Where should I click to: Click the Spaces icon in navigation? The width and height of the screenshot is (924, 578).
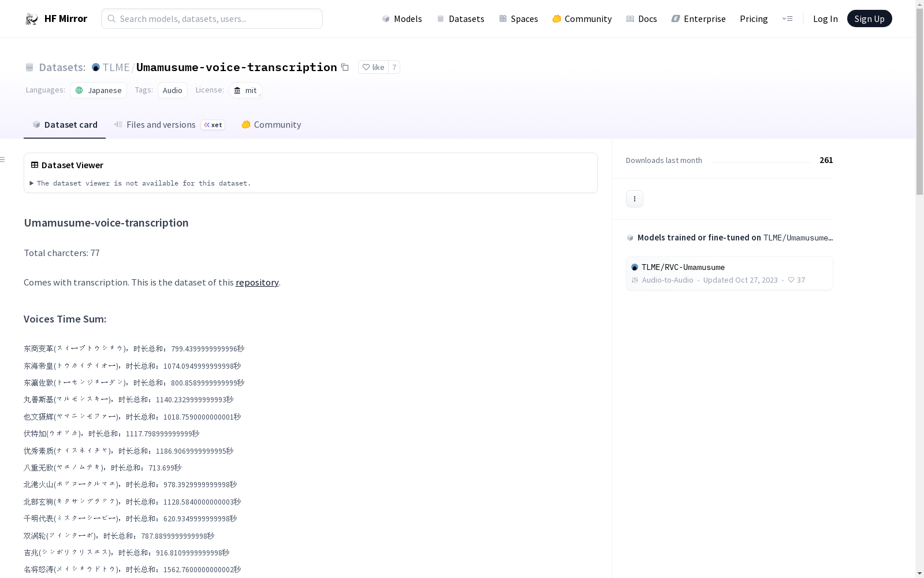[503, 19]
